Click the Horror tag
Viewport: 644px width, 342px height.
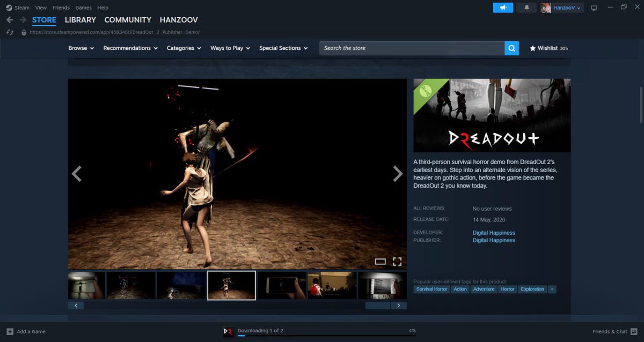[x=508, y=289]
